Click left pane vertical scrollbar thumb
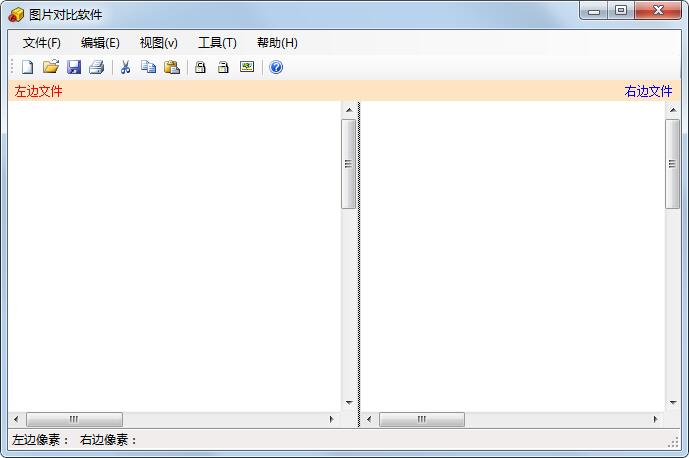This screenshot has width=689, height=458. pyautogui.click(x=349, y=164)
